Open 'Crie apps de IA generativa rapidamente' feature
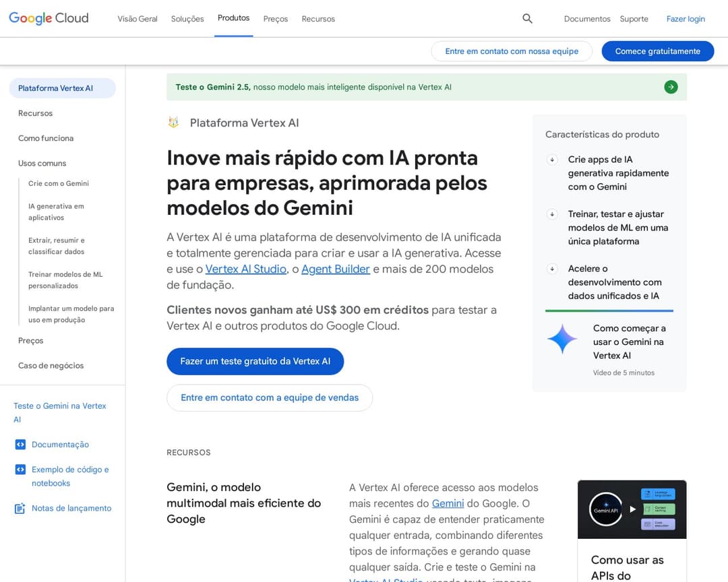 [x=618, y=173]
